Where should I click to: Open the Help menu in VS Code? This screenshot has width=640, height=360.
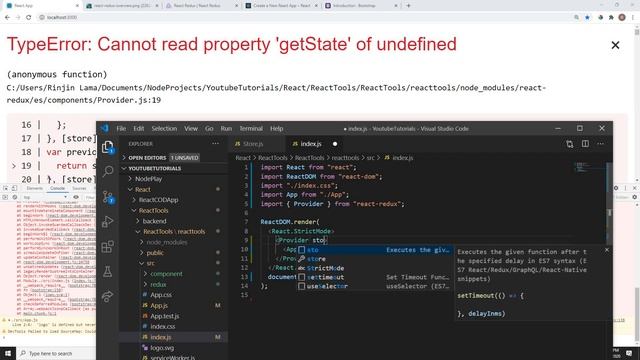pyautogui.click(x=276, y=128)
